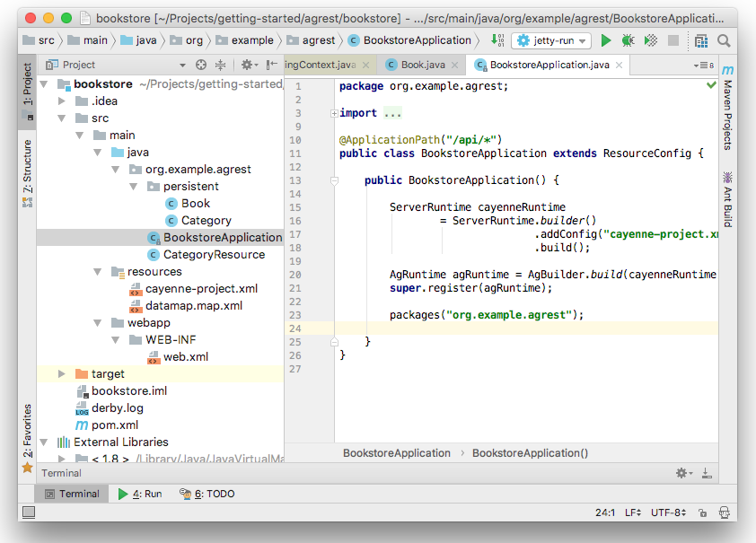Expand the folded import block
Image resolution: width=756 pixels, height=543 pixels.
tap(334, 113)
